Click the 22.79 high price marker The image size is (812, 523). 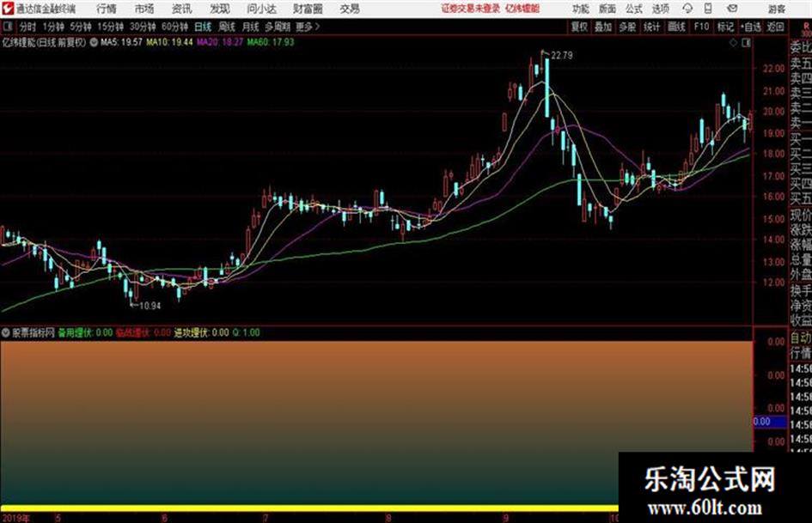[561, 56]
